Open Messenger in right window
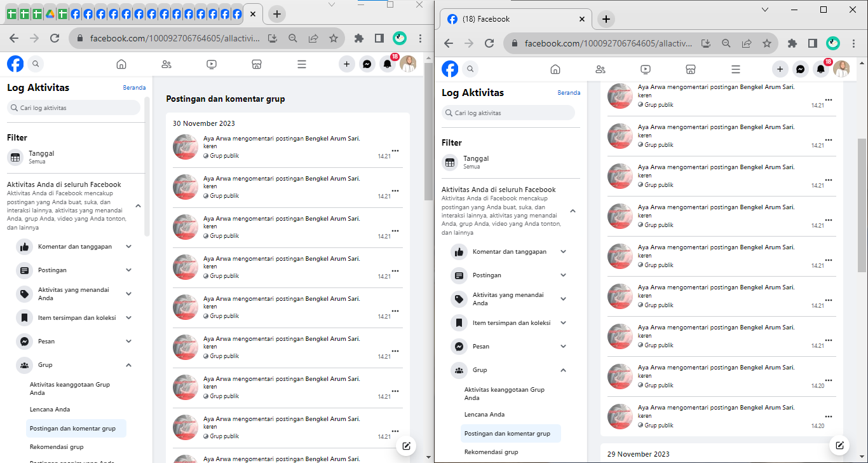 click(801, 69)
